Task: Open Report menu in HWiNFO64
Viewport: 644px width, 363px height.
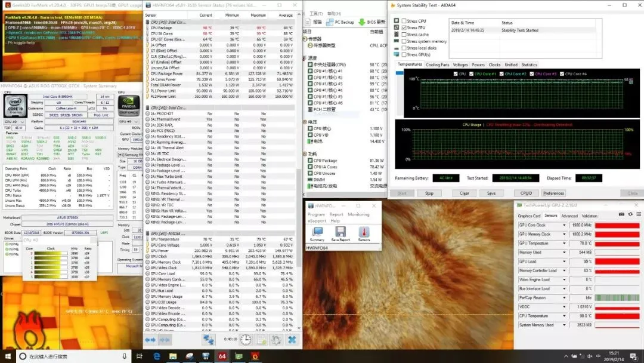Action: tap(336, 214)
